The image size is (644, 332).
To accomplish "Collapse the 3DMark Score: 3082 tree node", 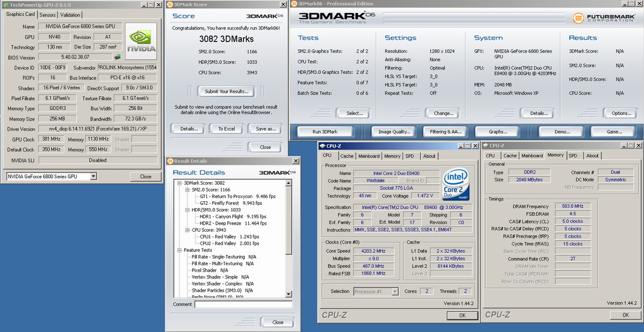I will (179, 183).
